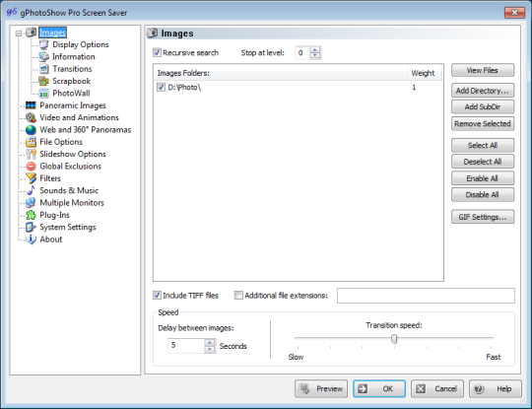
Task: Click the Add SubDir button
Action: (483, 106)
